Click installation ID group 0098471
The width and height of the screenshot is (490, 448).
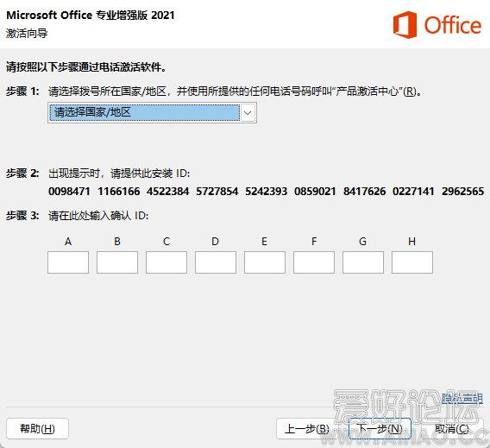[69, 192]
